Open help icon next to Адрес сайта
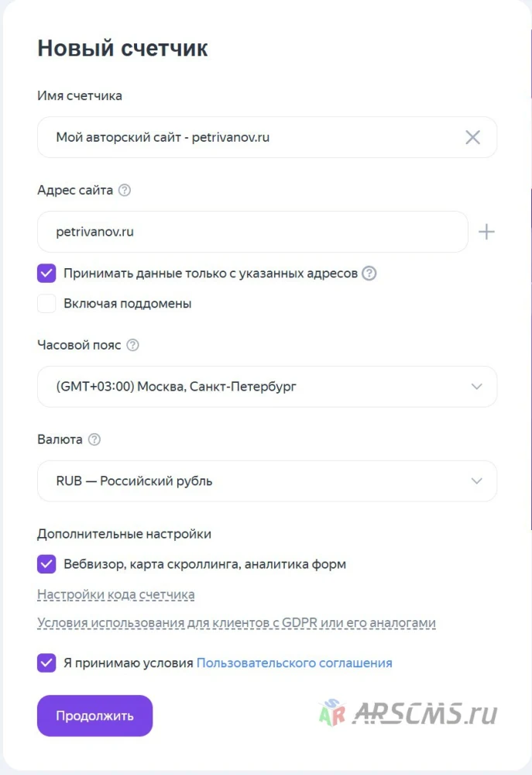This screenshot has height=775, width=532. pos(125,191)
